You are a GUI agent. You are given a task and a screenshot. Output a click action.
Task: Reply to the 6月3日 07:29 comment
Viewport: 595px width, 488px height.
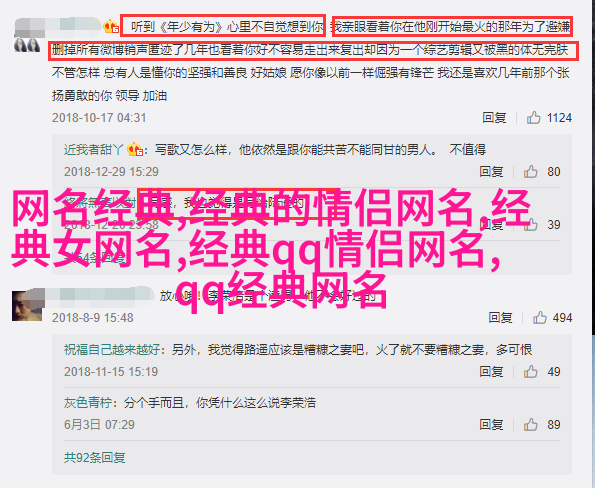(491, 425)
